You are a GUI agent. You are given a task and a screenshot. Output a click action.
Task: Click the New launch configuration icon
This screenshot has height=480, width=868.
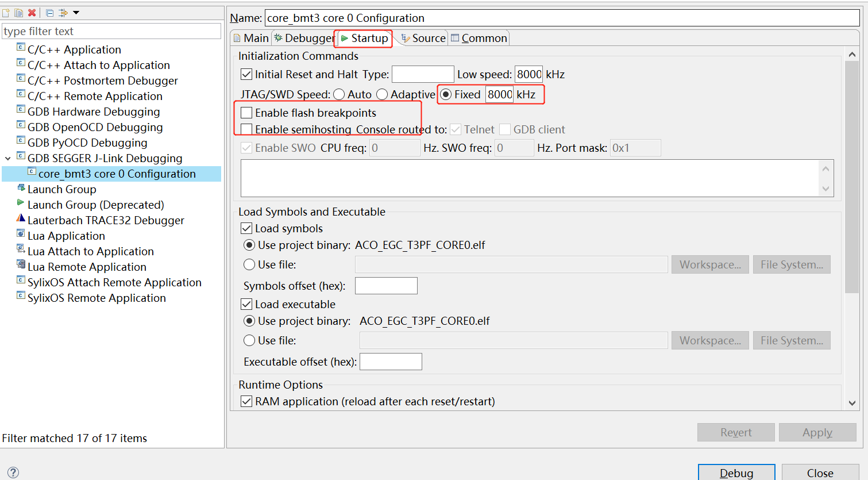(x=6, y=13)
